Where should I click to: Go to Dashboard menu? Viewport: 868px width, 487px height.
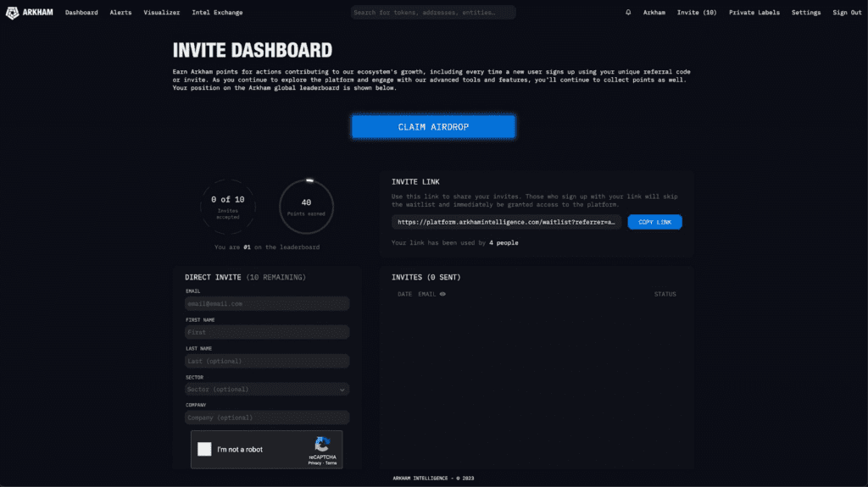(81, 12)
